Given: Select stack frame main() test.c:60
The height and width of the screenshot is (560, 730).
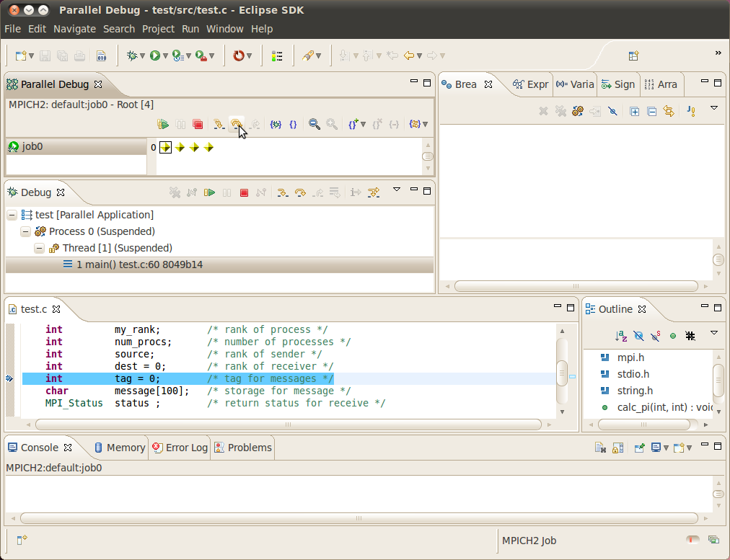Looking at the screenshot, I should 219,265.
